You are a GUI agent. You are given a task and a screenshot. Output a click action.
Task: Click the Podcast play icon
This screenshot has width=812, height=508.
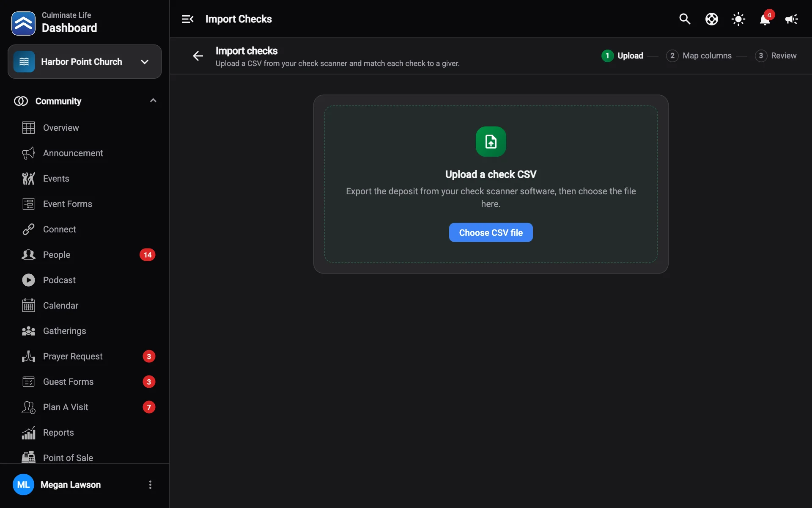point(28,280)
